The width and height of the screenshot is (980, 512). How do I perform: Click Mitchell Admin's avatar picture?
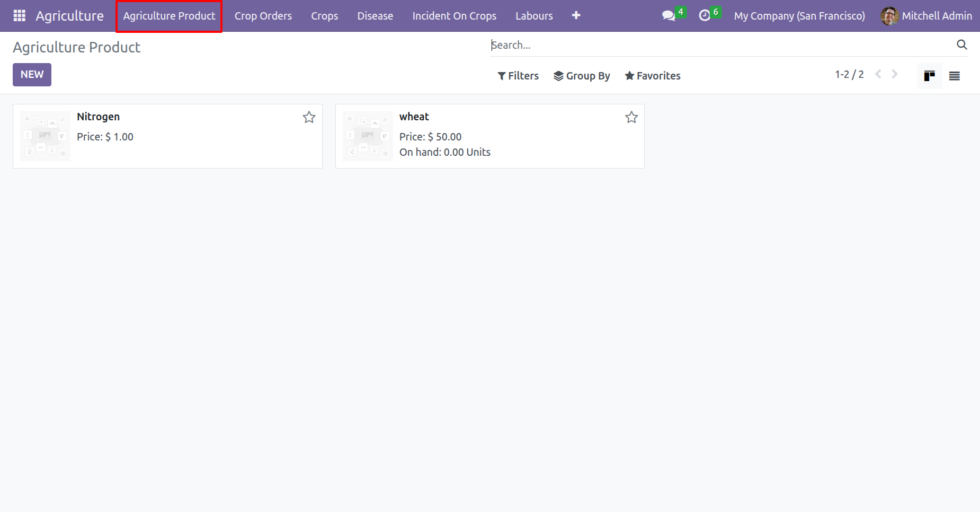coord(889,16)
